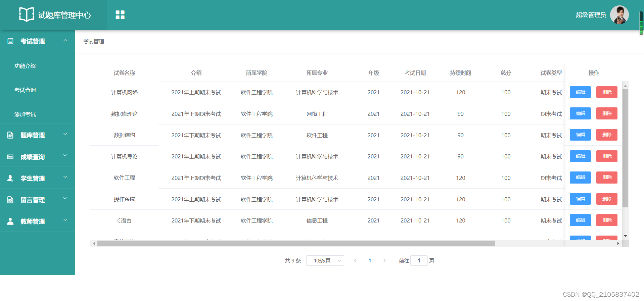Screen dimensions: 644x301
Task: Open the 添加考试 submenu item
Action: coord(25,114)
